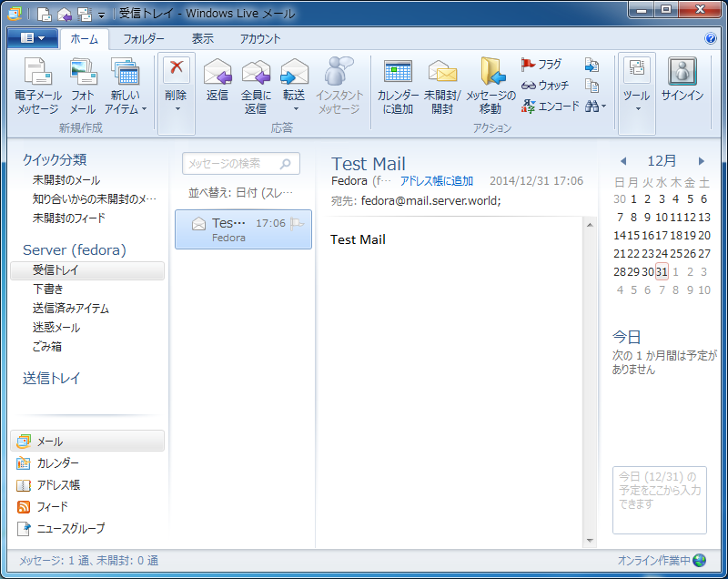
Task: Create a new フォト メール
Action: tap(83, 86)
